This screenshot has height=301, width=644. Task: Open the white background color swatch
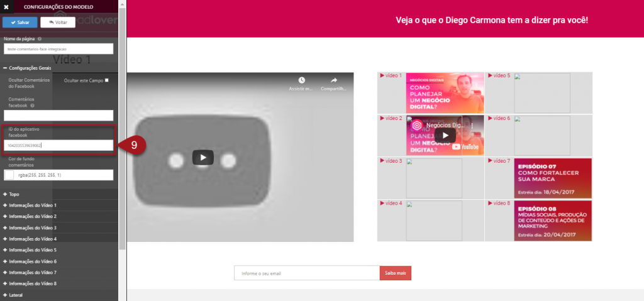tap(9, 175)
